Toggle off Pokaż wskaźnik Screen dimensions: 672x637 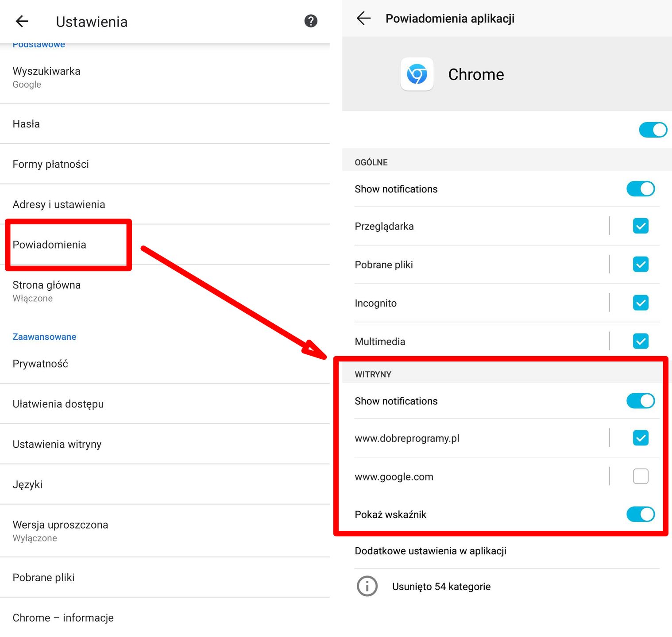(x=641, y=514)
